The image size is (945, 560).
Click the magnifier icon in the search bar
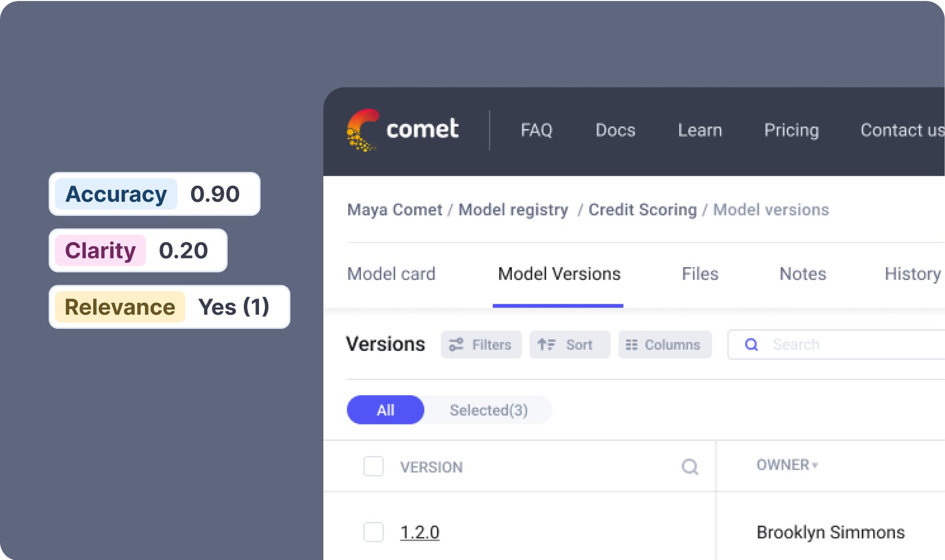752,344
